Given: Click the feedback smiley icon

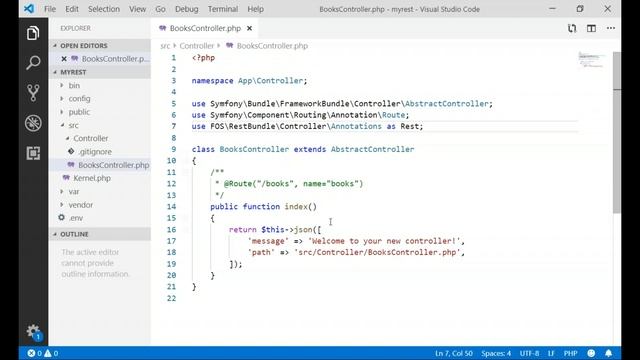Looking at the screenshot, I should [x=591, y=353].
